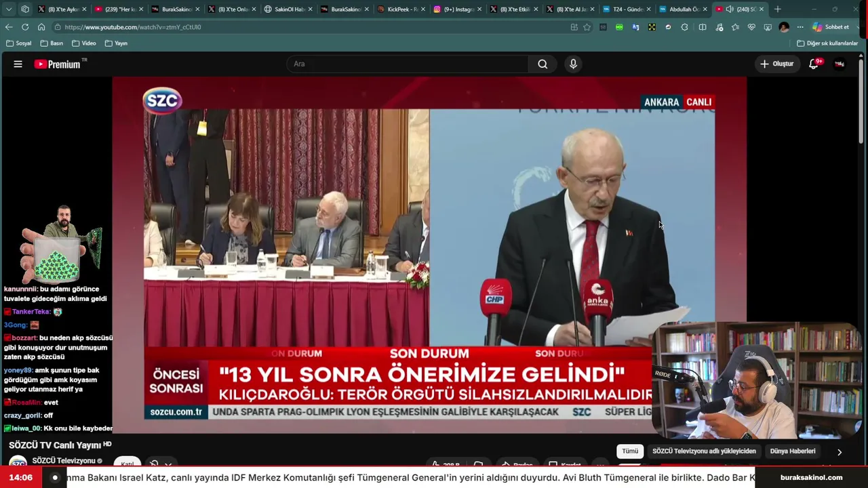Open the equalizer extension icon
This screenshot has width=868, height=488.
pyautogui.click(x=603, y=27)
